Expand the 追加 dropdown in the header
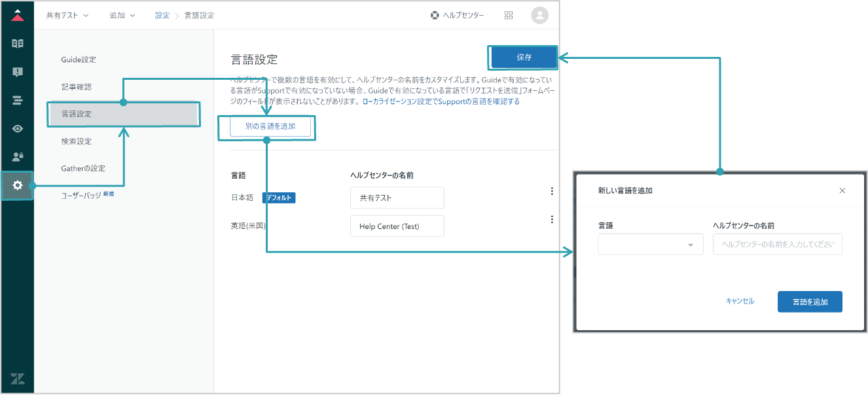 pos(122,15)
